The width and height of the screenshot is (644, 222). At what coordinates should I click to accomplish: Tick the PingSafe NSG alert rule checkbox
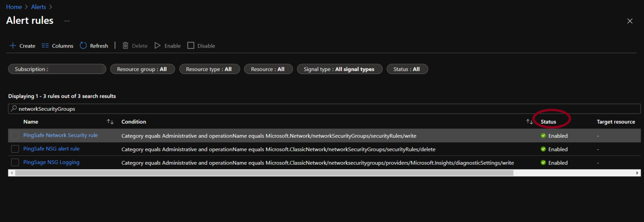[15, 149]
